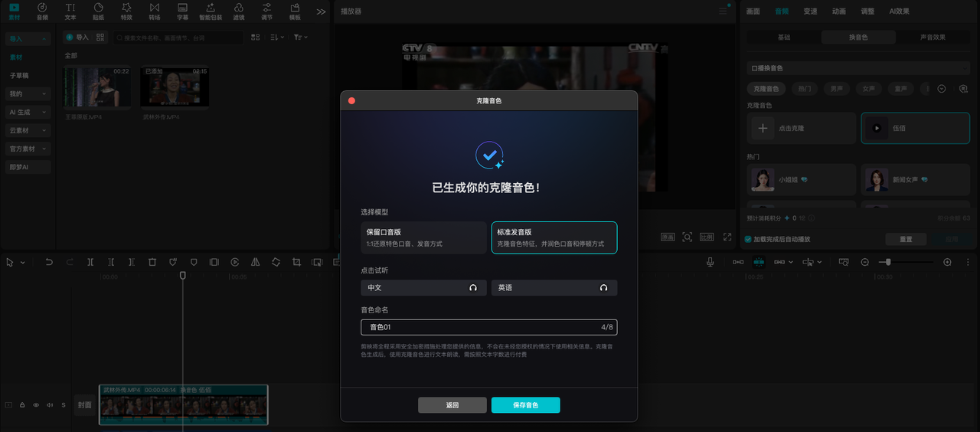Open the 口播换音色 dropdown

858,68
